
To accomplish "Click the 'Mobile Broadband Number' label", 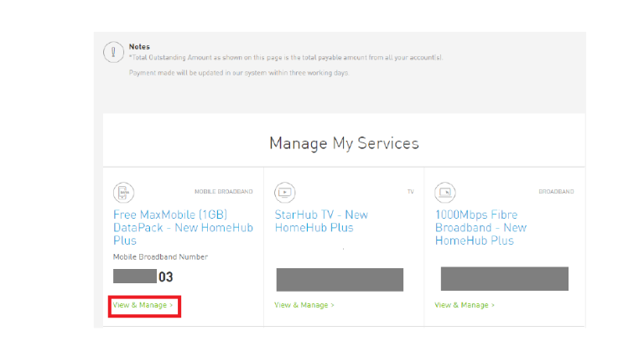I will pos(161,257).
